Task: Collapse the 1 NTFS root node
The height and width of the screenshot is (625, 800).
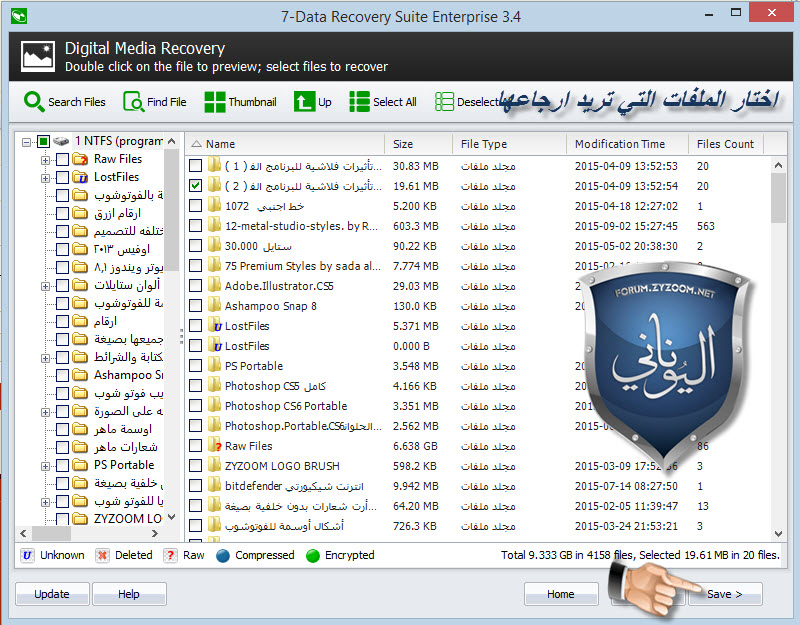Action: pyautogui.click(x=27, y=142)
